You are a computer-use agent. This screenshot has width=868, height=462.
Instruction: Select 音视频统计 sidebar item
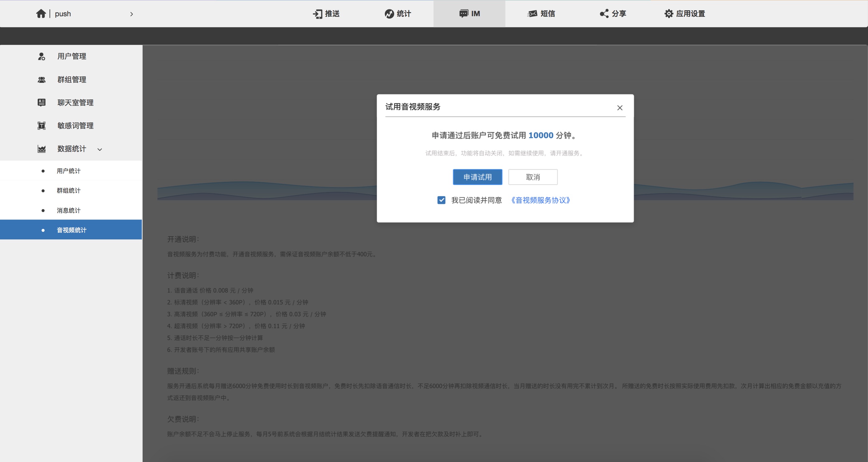(71, 230)
